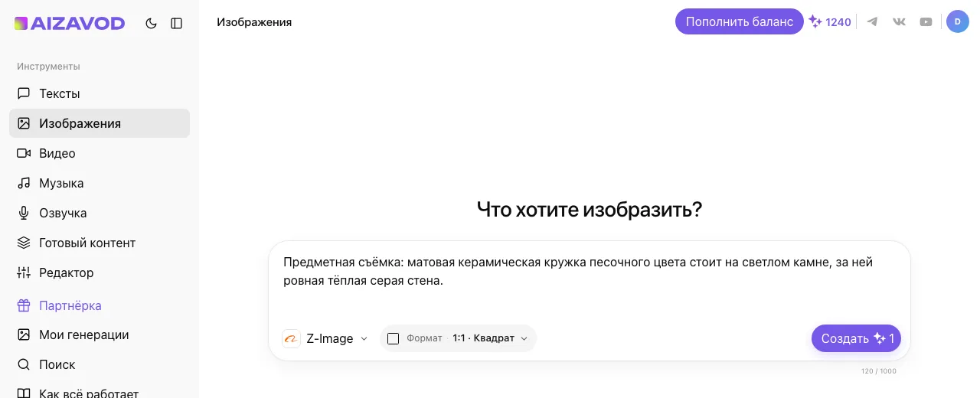
Task: Click the Изображения picture icon
Action: (24, 123)
